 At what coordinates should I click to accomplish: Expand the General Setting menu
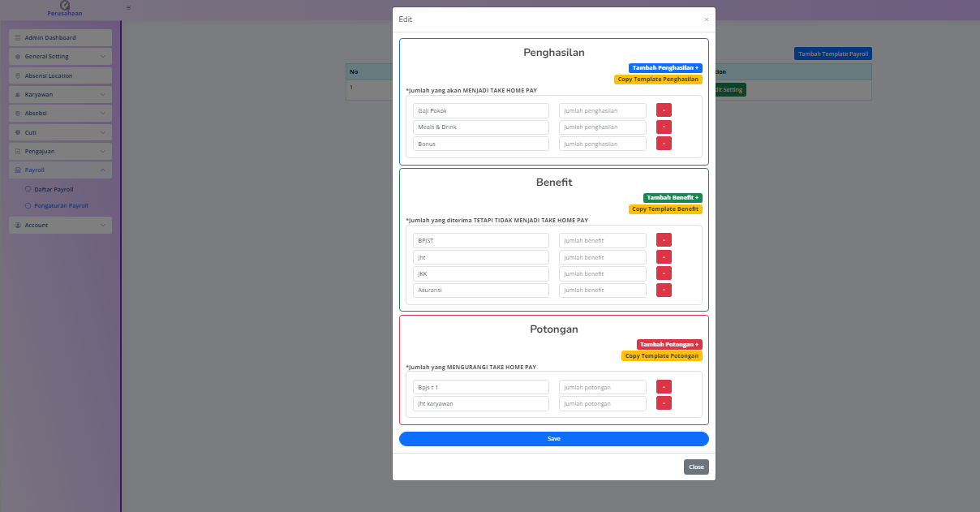[x=60, y=57]
